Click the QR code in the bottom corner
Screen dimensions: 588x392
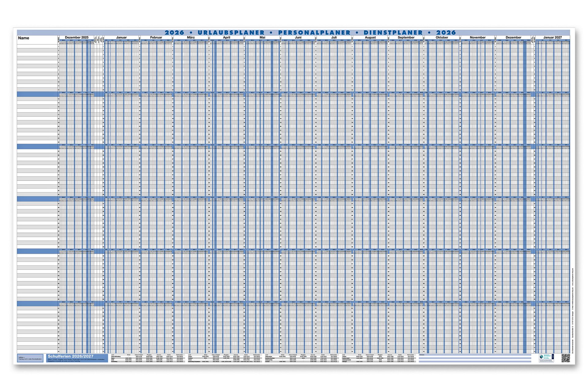(565, 358)
